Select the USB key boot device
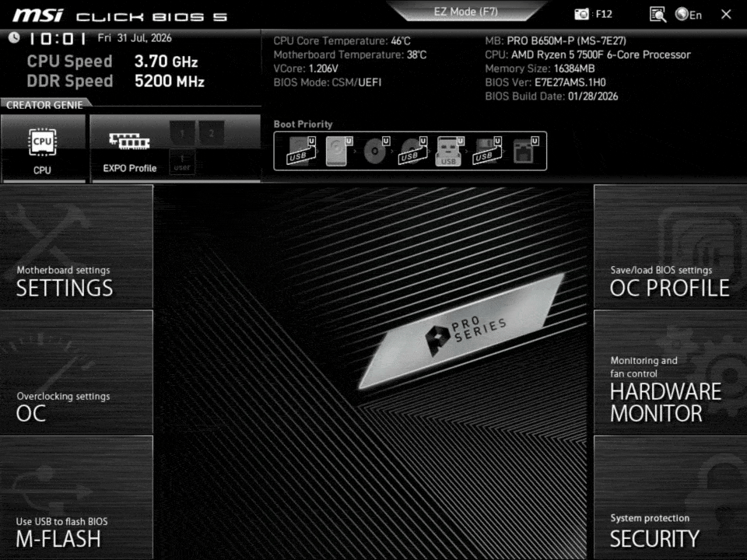The height and width of the screenshot is (560, 747). tap(449, 151)
